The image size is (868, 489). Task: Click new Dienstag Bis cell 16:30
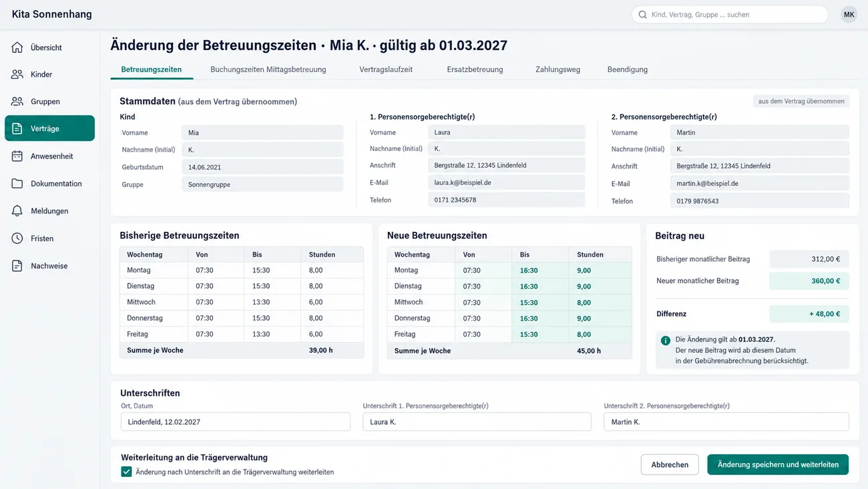pyautogui.click(x=540, y=287)
